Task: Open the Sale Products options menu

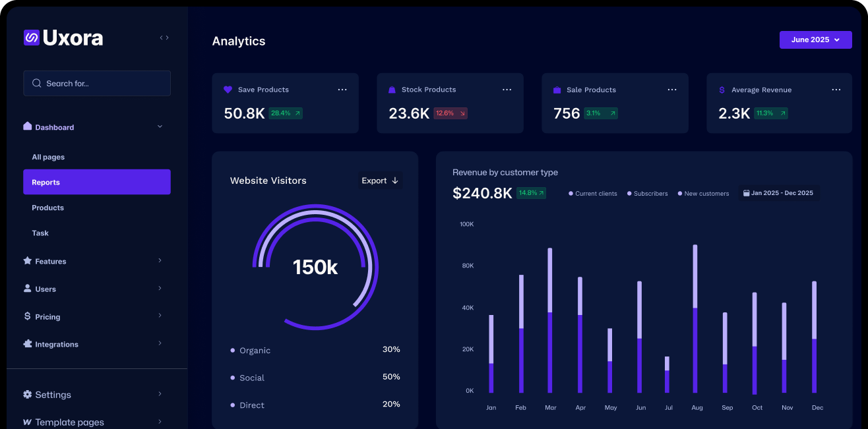Action: click(x=671, y=90)
